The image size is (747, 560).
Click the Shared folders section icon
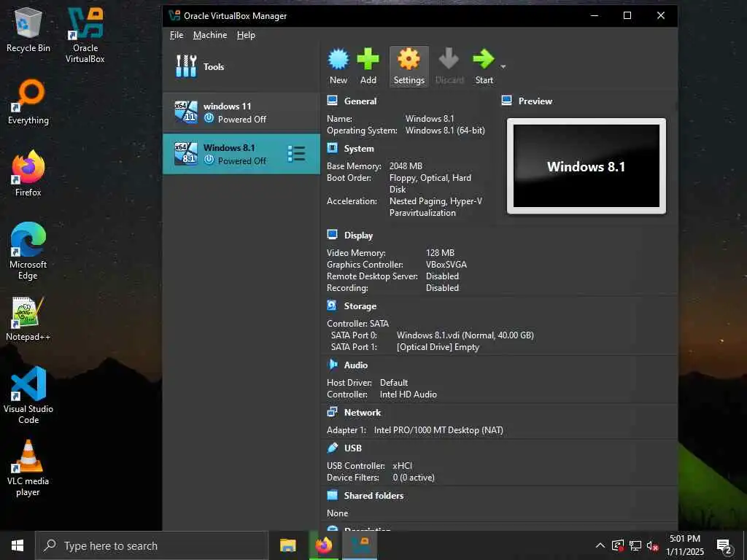[x=332, y=495]
